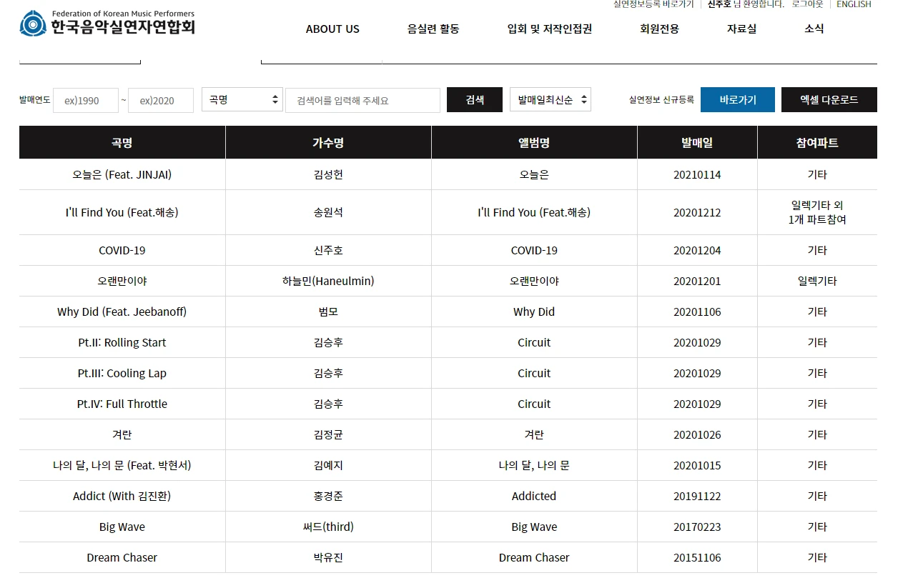Click release date 20151106
Viewport: 923px width, 588px height.
click(697, 557)
